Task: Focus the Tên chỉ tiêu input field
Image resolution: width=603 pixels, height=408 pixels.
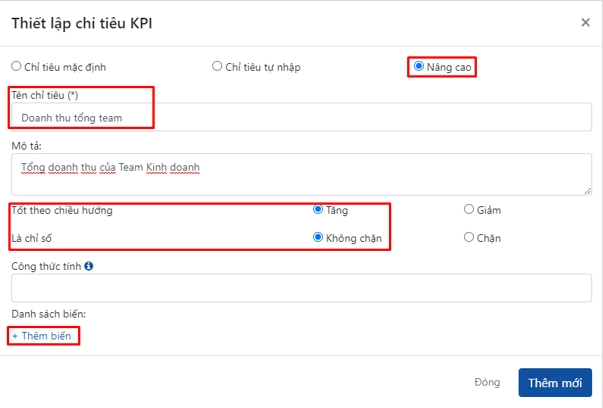Action: click(x=300, y=117)
